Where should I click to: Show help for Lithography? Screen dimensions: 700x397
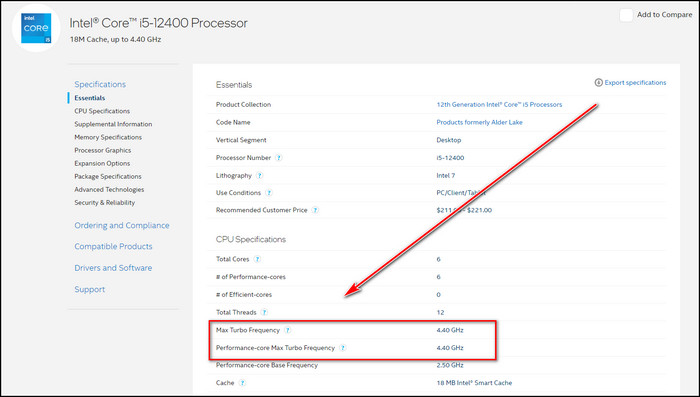point(259,176)
